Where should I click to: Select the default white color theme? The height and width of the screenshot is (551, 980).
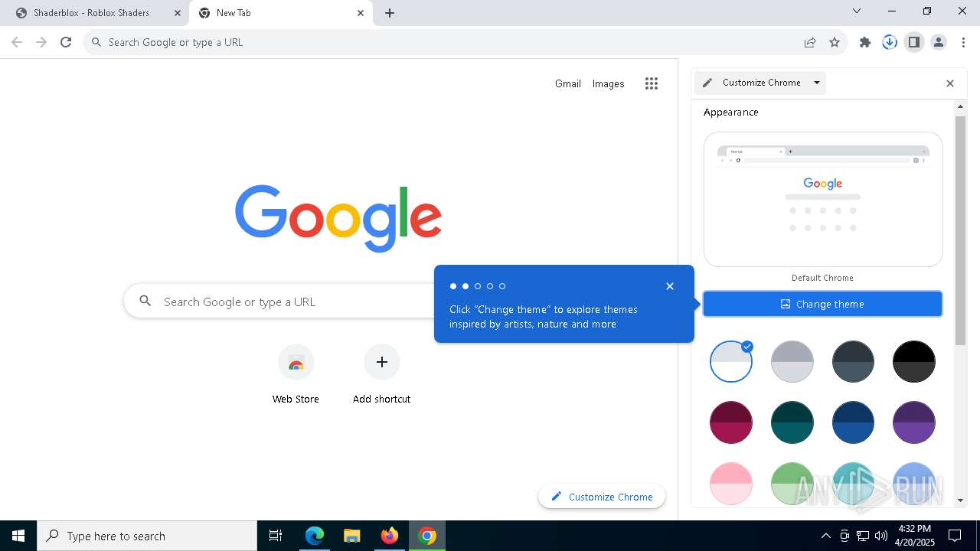point(731,361)
